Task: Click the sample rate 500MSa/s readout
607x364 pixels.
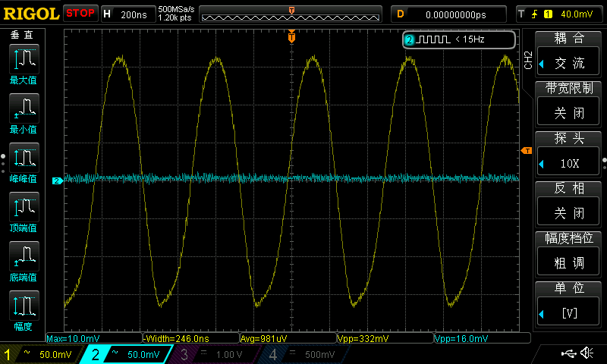Action: pyautogui.click(x=176, y=9)
